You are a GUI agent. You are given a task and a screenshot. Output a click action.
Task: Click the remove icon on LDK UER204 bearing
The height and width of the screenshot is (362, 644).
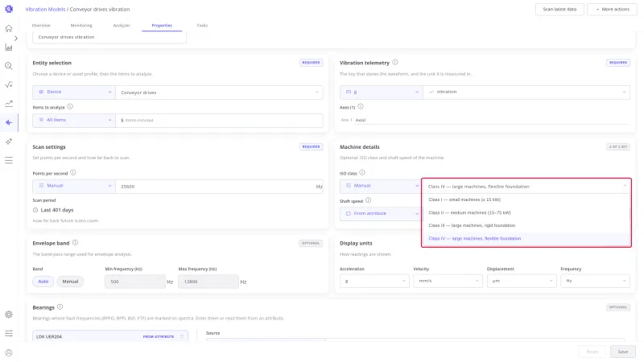182,336
